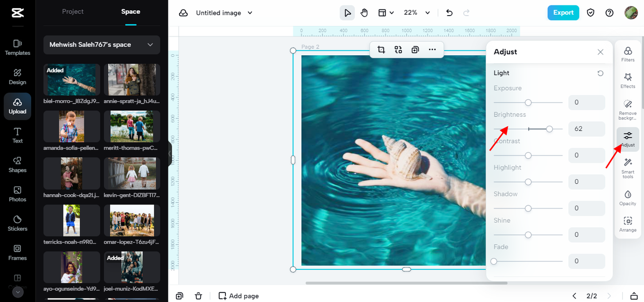This screenshot has width=644, height=302.
Task: Delete page with trash icon
Action: click(199, 296)
